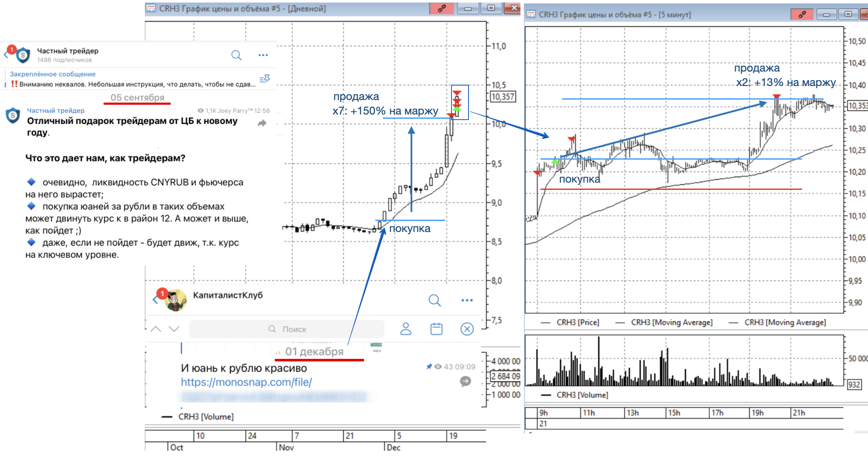Viewport: 868px width, 464px height.
Task: Go back from the КапиталистКлуб chat
Action: click(x=155, y=300)
